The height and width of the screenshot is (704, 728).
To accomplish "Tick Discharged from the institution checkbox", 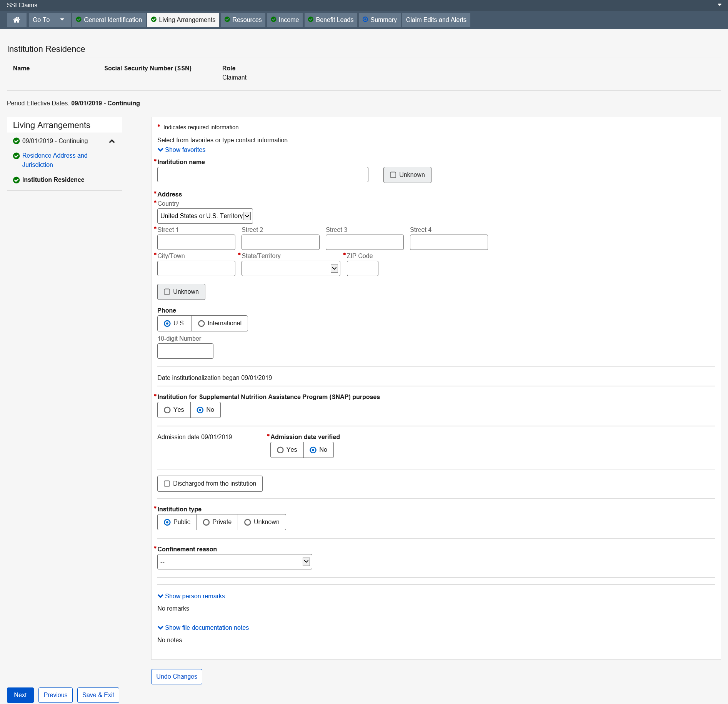I will pyautogui.click(x=167, y=484).
